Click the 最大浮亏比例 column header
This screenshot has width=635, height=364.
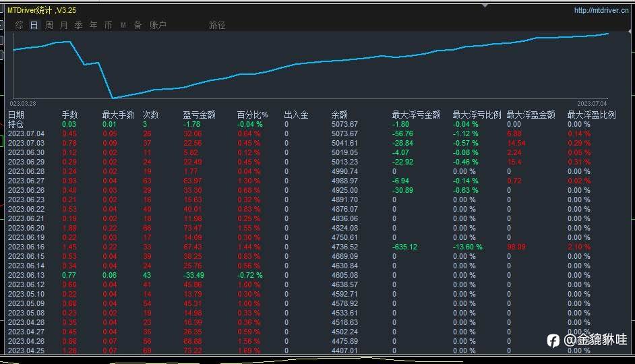477,115
